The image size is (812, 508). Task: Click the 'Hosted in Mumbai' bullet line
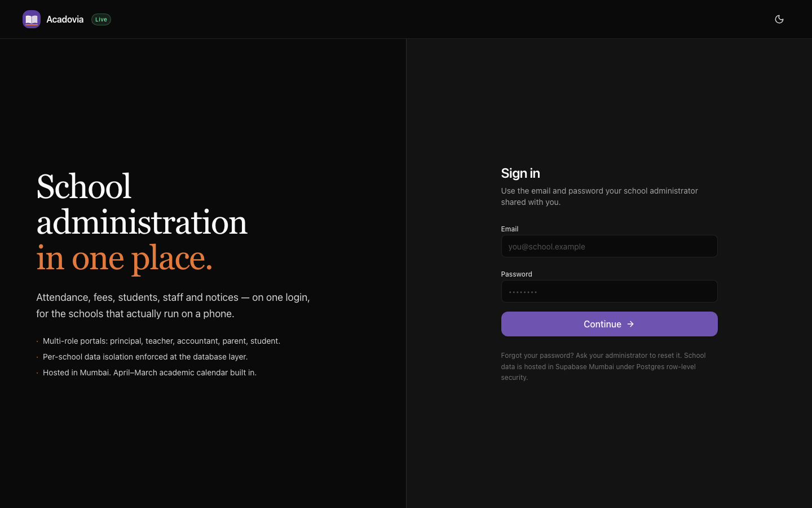coord(149,373)
